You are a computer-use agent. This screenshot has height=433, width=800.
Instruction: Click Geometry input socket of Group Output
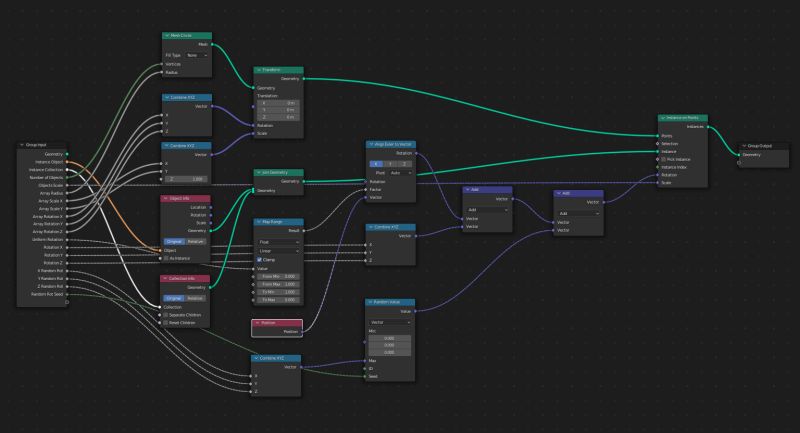739,155
